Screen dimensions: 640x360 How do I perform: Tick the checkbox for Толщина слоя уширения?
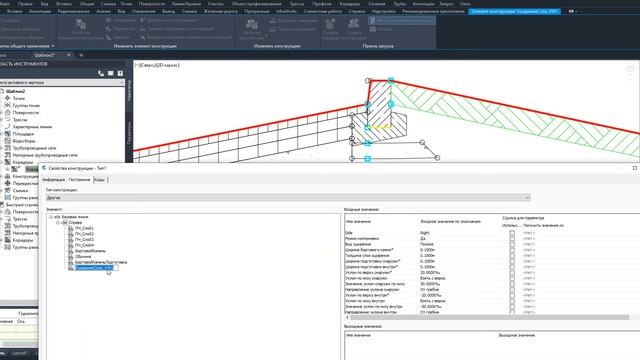512,256
